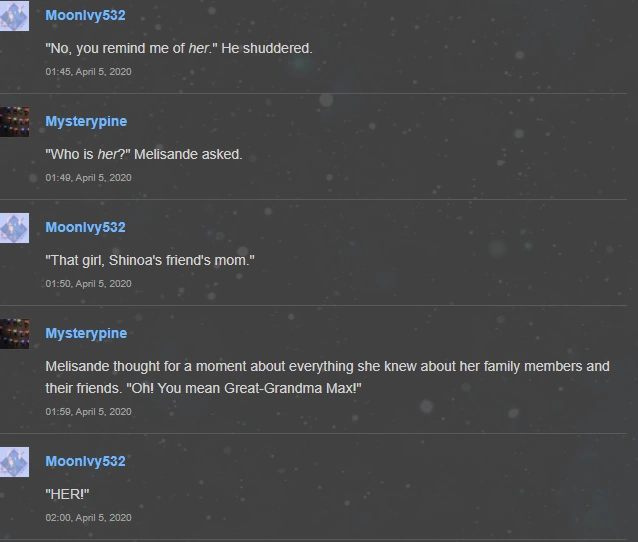Click Mysterypine username above Great-Grandma Max comment
This screenshot has width=638, height=542.
pyautogui.click(x=86, y=333)
